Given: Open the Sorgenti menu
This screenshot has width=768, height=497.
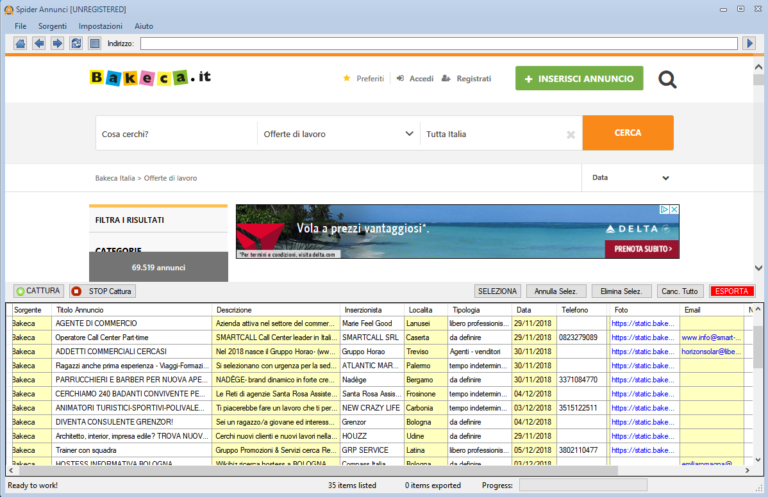Looking at the screenshot, I should pyautogui.click(x=52, y=25).
